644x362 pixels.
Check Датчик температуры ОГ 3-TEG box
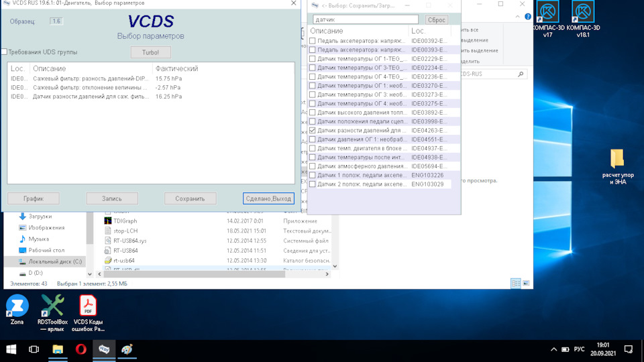313,68
